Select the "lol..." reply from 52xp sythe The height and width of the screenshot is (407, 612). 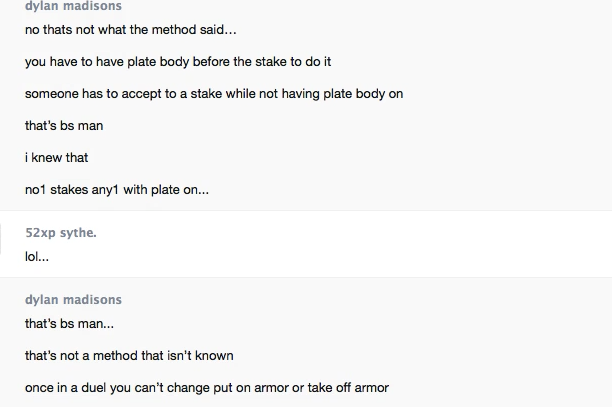[37, 256]
